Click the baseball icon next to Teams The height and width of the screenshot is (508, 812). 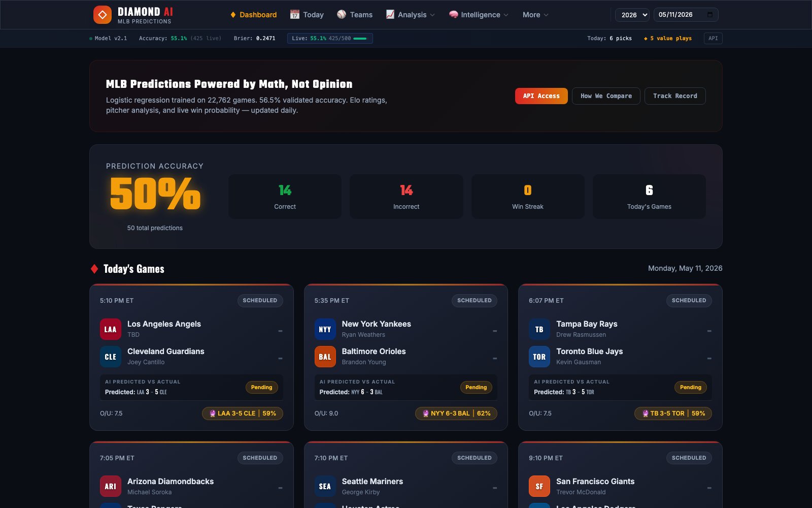point(342,15)
